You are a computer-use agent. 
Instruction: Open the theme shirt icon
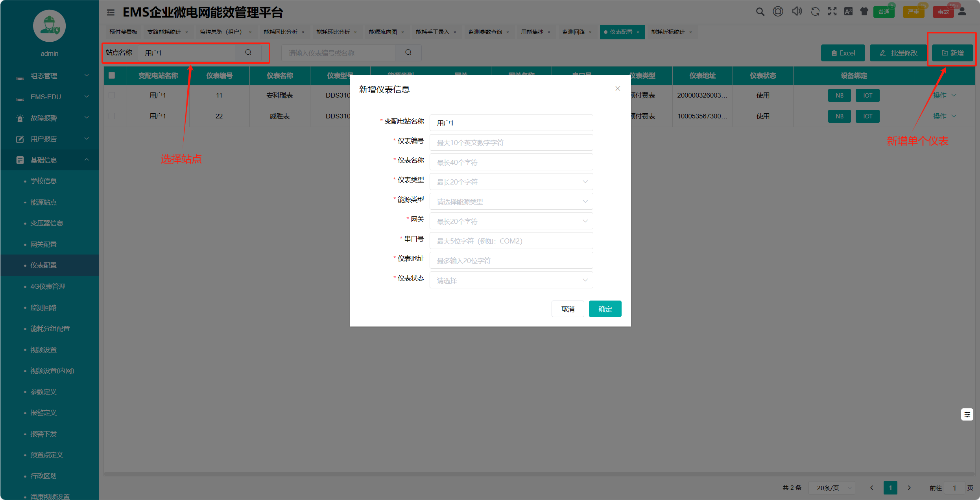click(x=864, y=12)
